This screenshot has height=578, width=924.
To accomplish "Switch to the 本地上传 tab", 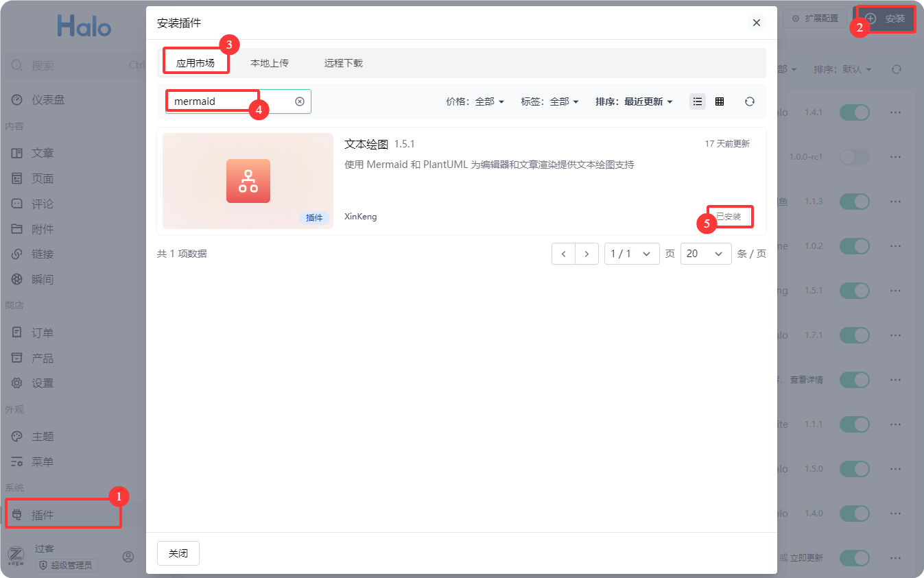I will [x=269, y=63].
